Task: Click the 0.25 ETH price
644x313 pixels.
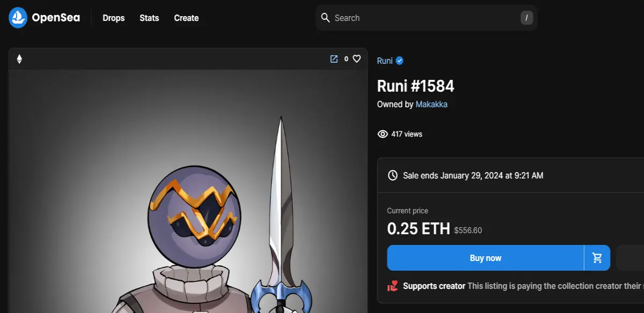Action: point(419,229)
